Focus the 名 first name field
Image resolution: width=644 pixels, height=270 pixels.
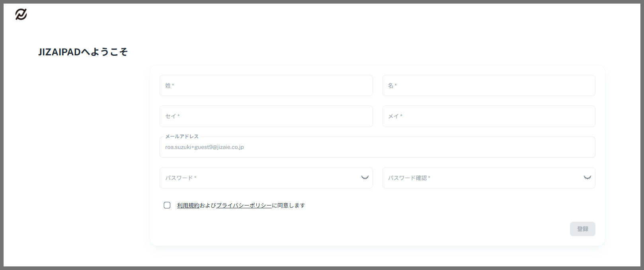coord(489,86)
